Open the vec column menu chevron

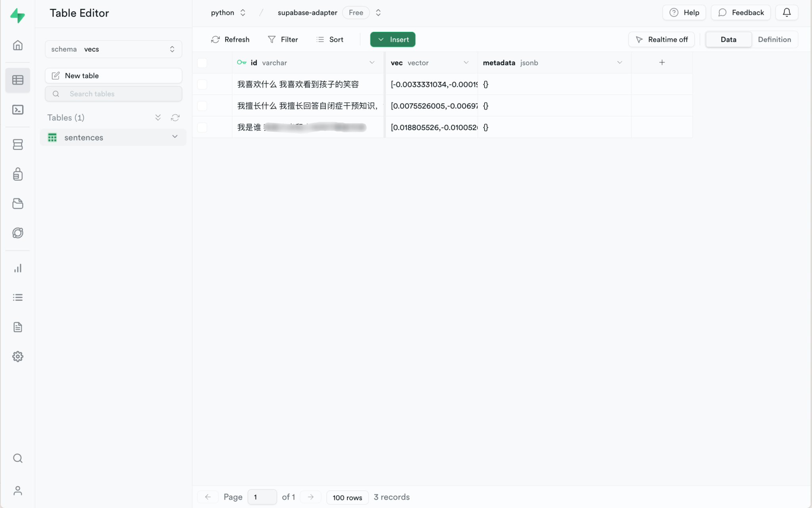point(466,62)
